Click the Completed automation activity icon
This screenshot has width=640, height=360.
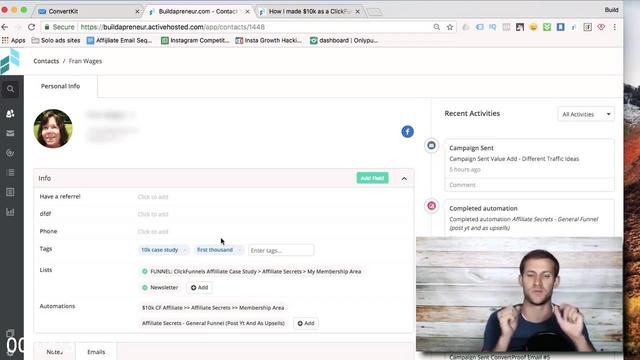(431, 206)
